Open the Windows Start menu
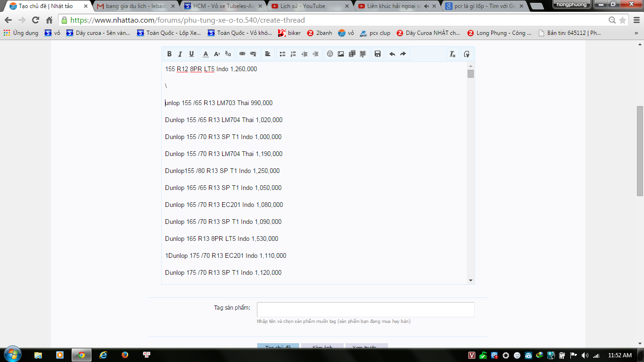Screen dimensions: 644x362 click(x=12, y=354)
